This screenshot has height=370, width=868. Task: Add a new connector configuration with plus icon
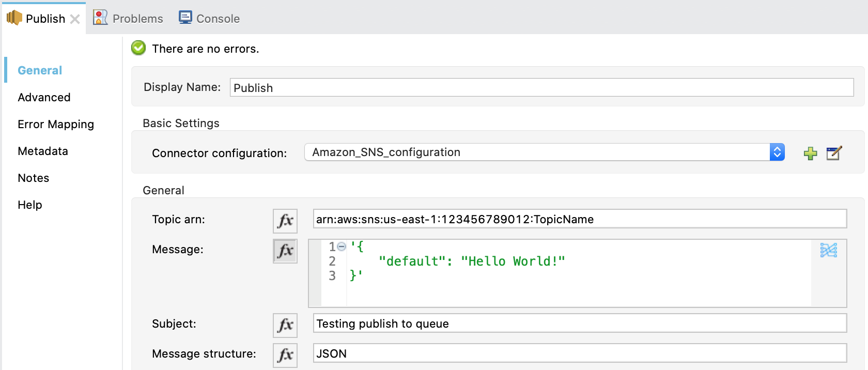point(810,153)
